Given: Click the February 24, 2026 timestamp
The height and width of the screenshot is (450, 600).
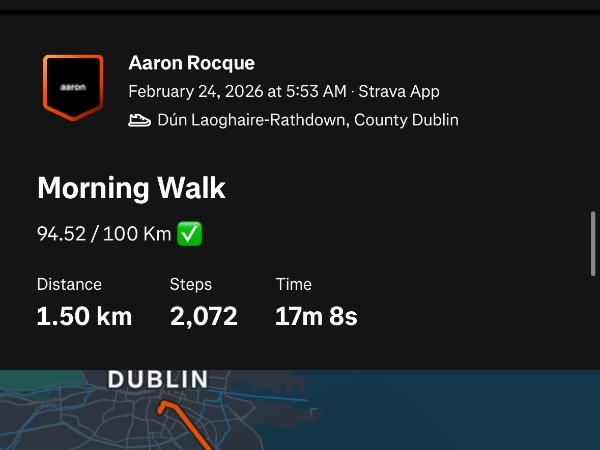Looking at the screenshot, I should (x=237, y=92).
